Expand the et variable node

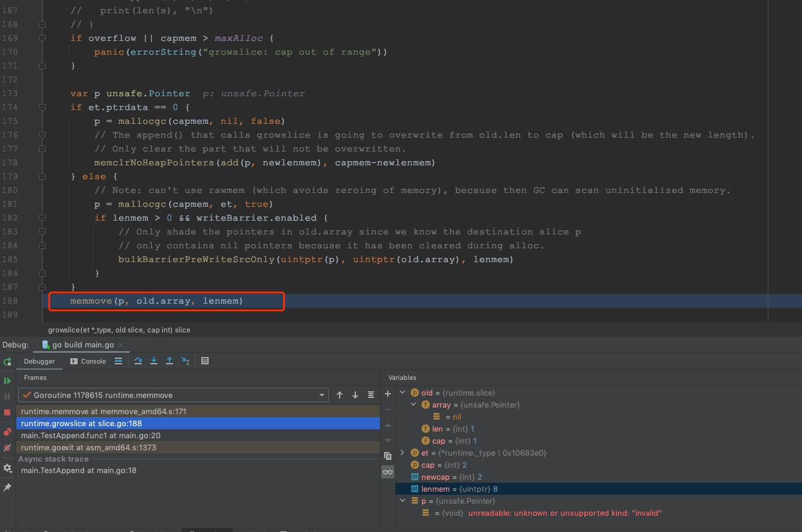click(403, 453)
